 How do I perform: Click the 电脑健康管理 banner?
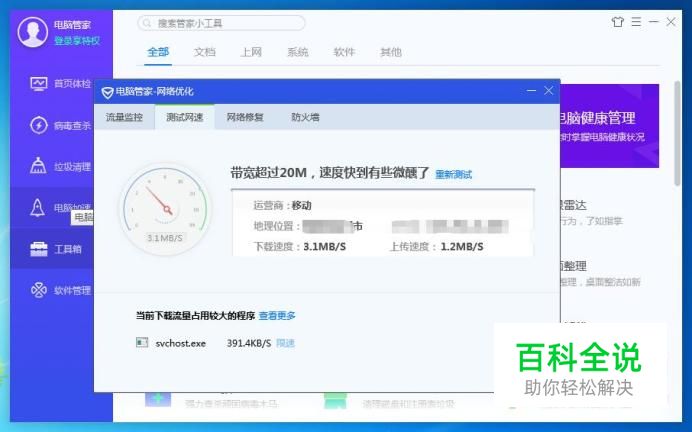click(609, 126)
